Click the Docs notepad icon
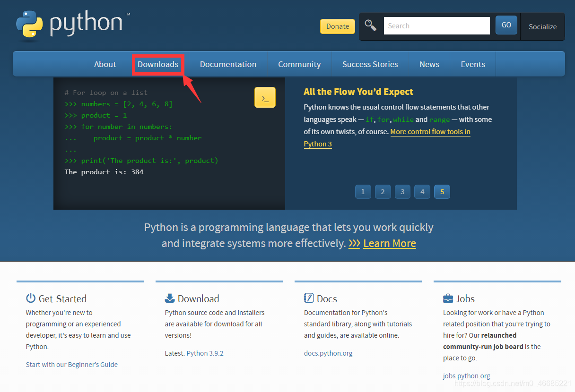Screen dimensions: 575x392 (309, 298)
